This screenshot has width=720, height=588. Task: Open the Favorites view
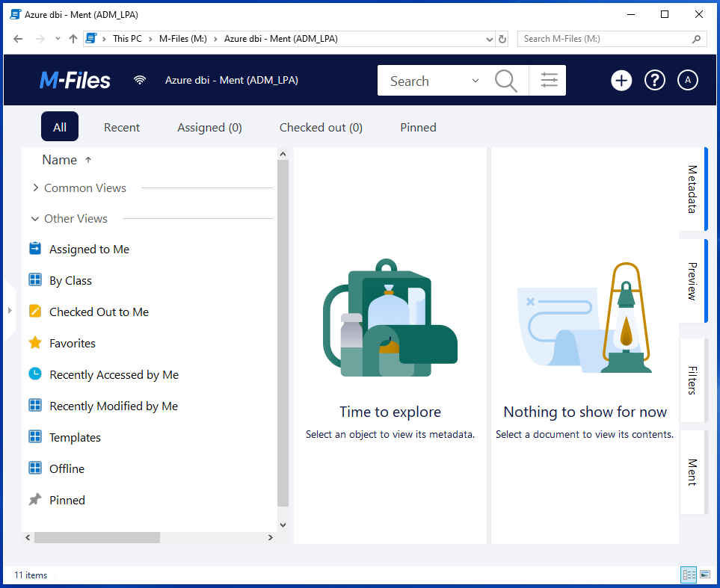tap(73, 343)
